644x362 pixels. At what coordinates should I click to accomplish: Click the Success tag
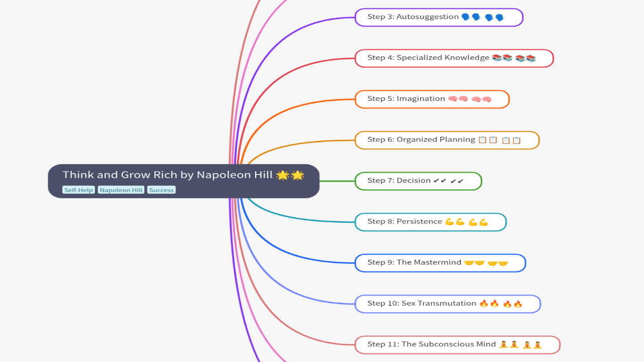pyautogui.click(x=162, y=190)
